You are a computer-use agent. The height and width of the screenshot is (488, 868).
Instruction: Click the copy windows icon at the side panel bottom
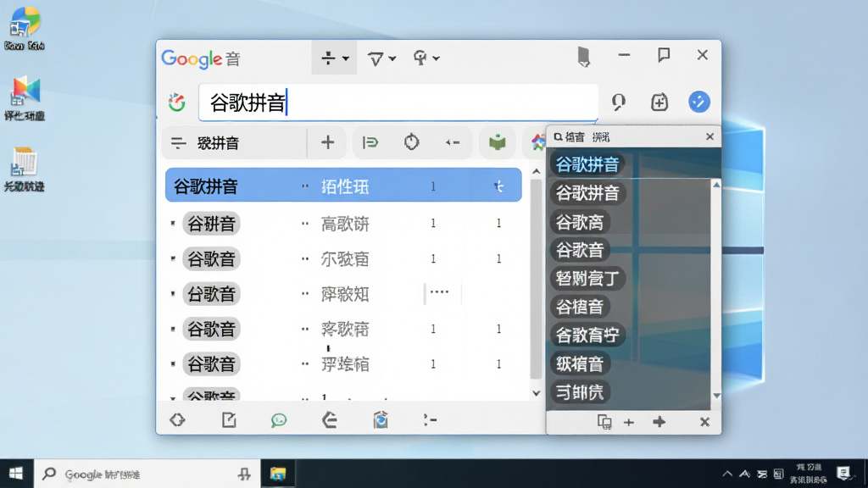(x=604, y=422)
